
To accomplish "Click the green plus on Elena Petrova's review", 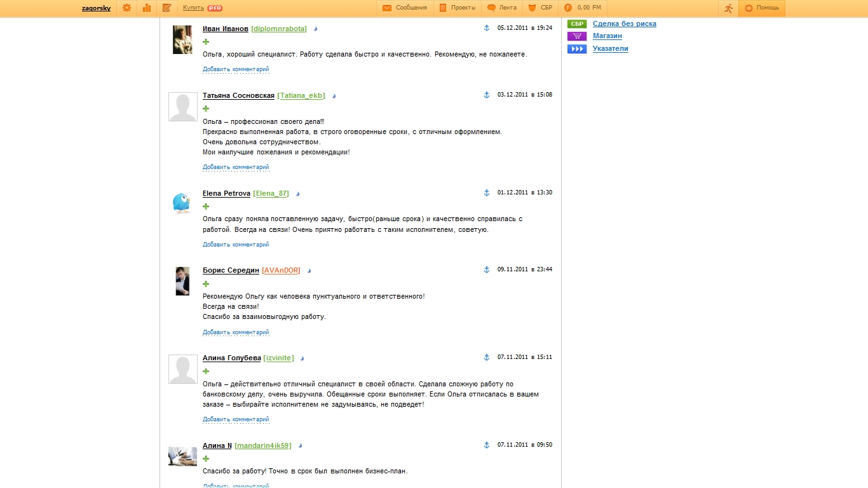I will tap(206, 207).
